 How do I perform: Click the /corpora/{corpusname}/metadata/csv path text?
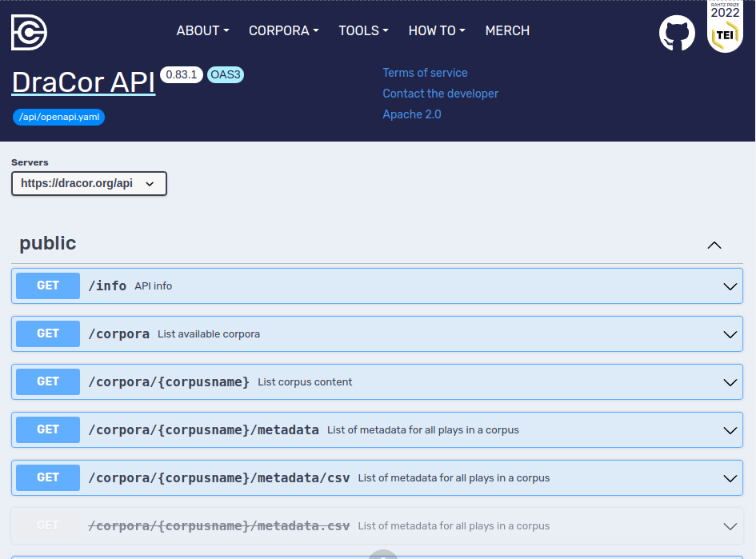click(x=219, y=477)
